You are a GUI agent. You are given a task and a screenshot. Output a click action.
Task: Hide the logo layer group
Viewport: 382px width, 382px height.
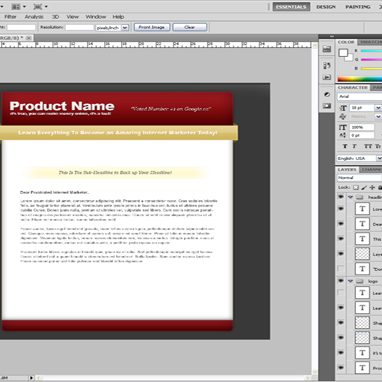(x=341, y=281)
